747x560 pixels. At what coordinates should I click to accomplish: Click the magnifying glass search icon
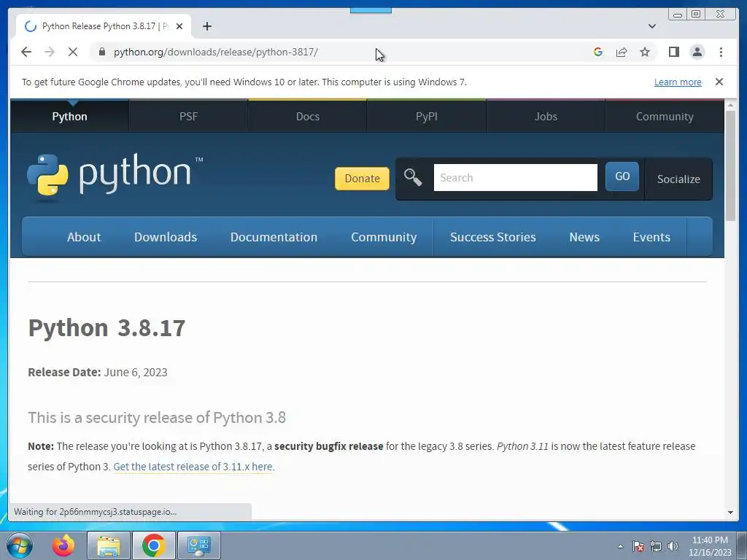(x=413, y=178)
